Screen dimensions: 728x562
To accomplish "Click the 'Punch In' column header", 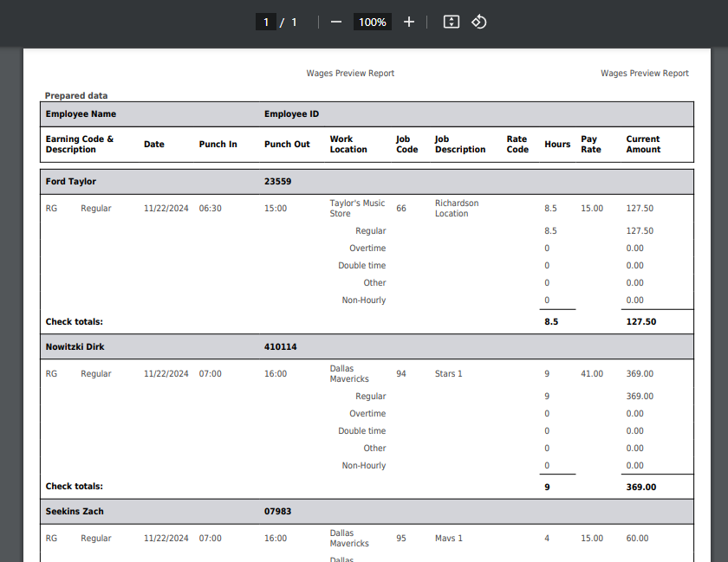I will [218, 145].
